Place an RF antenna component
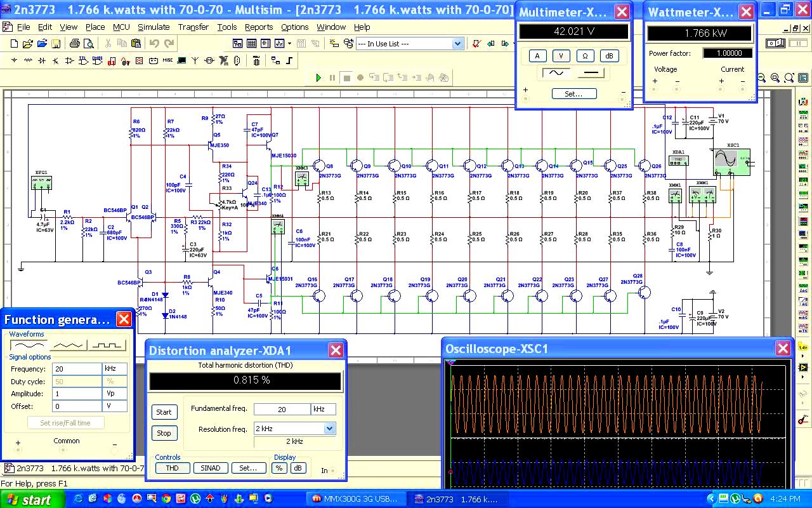This screenshot has width=812, height=508. (195, 60)
